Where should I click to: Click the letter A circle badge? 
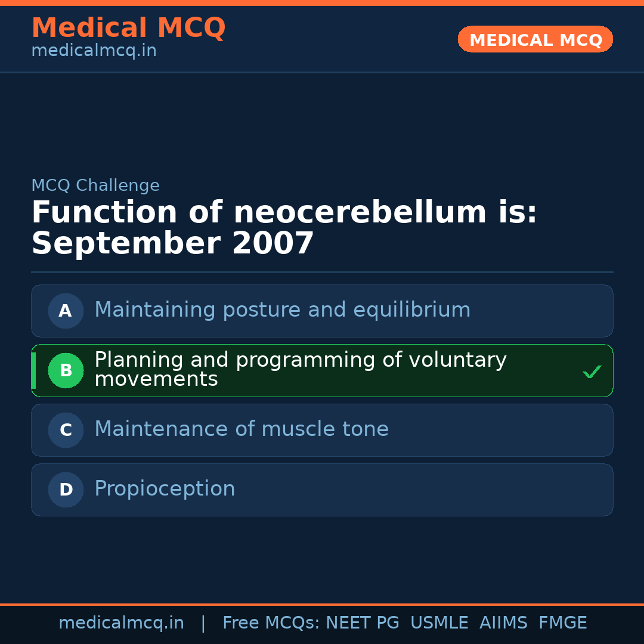pyautogui.click(x=66, y=311)
